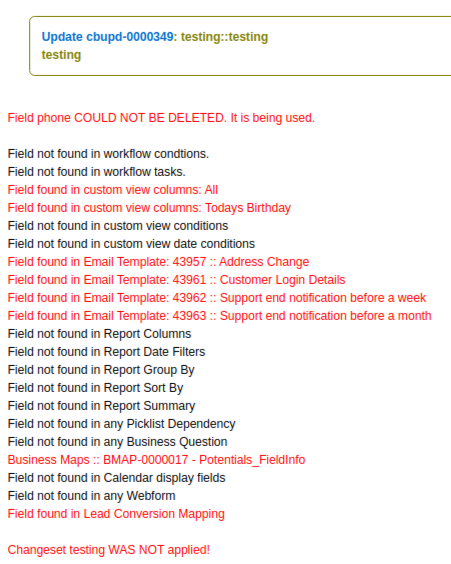This screenshot has height=564, width=451.
Task: Click the custom view date conditions line
Action: pyautogui.click(x=131, y=244)
